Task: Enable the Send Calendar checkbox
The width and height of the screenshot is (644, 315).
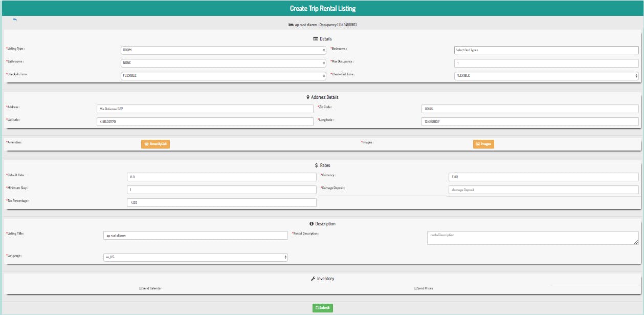Action: pos(141,288)
